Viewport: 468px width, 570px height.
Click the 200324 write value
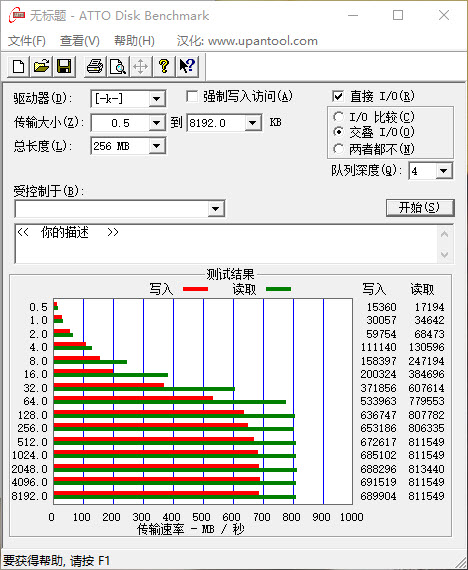[379, 374]
